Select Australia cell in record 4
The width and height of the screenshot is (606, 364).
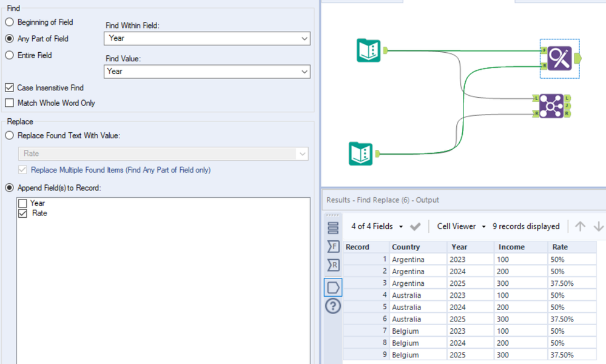(418, 295)
